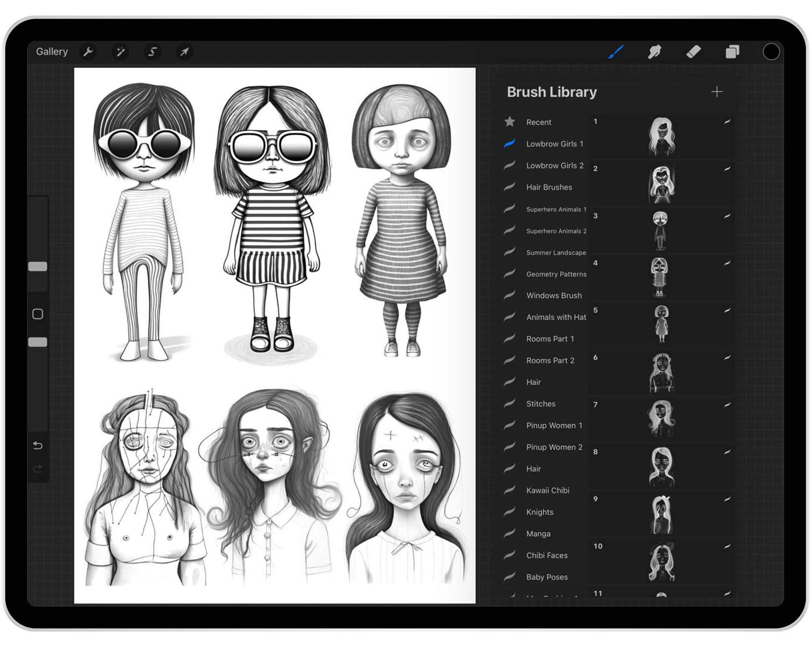Activate the Selection S-shaped tool
The width and height of the screenshot is (812, 645).
(152, 52)
